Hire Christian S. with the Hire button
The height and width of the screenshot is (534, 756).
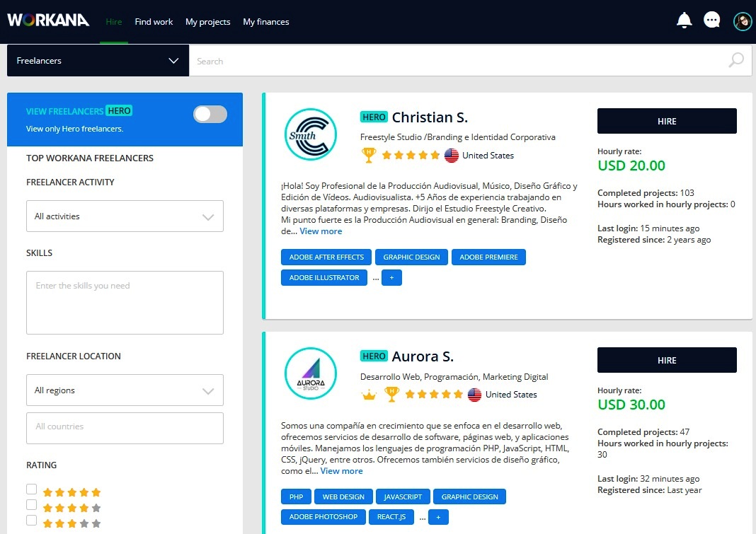tap(667, 121)
